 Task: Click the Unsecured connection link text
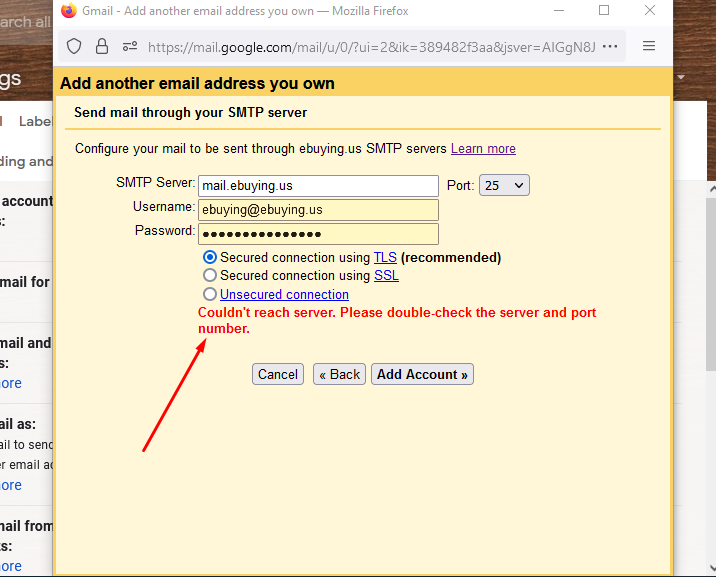point(284,294)
